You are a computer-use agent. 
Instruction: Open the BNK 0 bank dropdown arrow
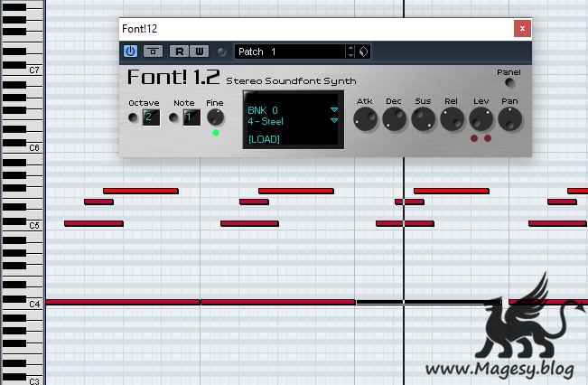point(334,110)
